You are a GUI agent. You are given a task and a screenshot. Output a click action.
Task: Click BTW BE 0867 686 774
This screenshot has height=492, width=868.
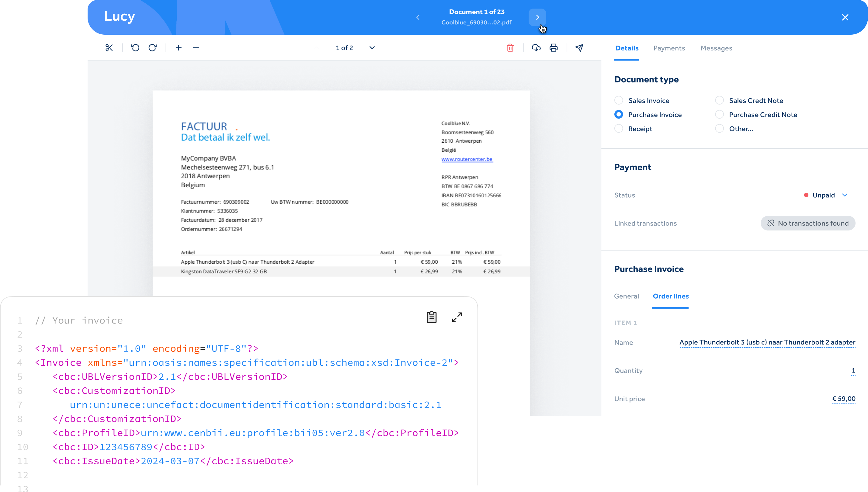[467, 186]
